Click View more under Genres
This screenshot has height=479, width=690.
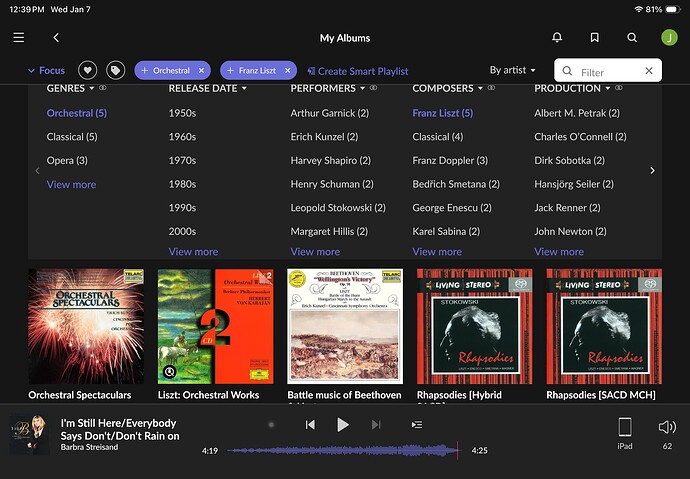coord(71,184)
